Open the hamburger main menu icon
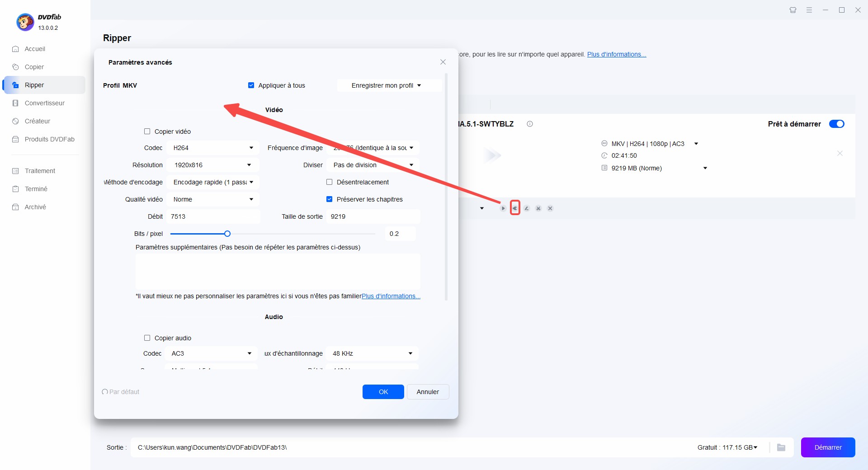Screen dimensions: 868x470 [x=809, y=10]
